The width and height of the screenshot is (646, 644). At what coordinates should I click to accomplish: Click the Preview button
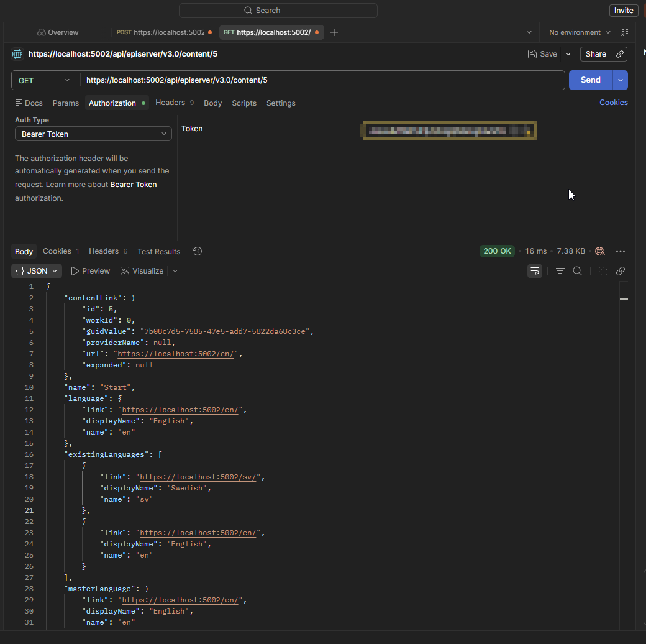pyautogui.click(x=90, y=271)
